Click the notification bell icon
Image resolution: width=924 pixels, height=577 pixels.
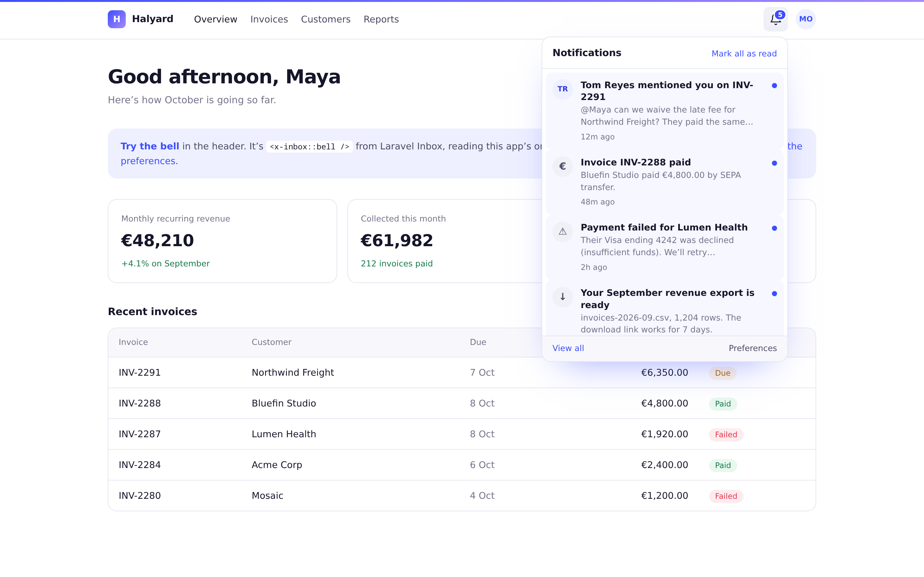(775, 20)
